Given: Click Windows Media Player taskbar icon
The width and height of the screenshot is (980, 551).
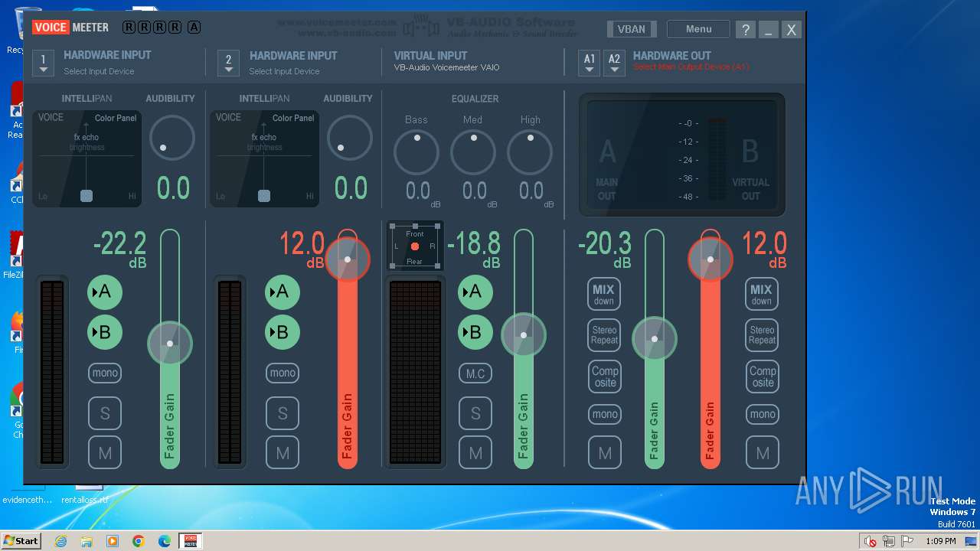Looking at the screenshot, I should 113,541.
